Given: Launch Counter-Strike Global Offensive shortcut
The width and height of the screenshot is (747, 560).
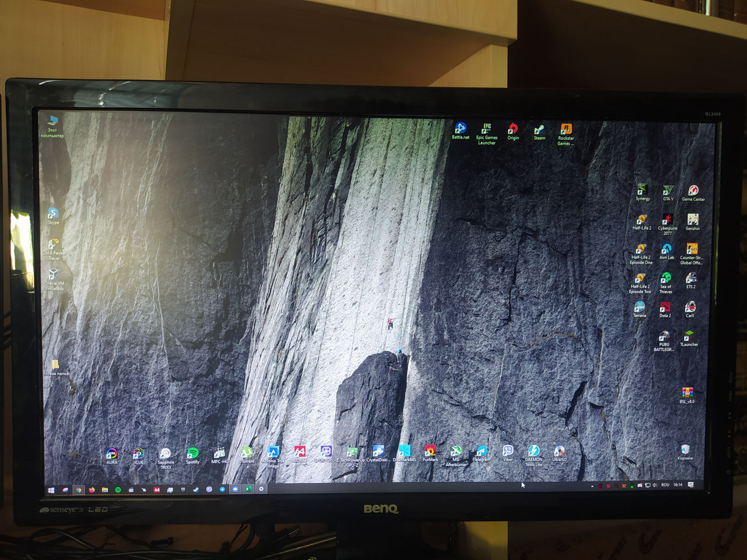Looking at the screenshot, I should (x=692, y=254).
